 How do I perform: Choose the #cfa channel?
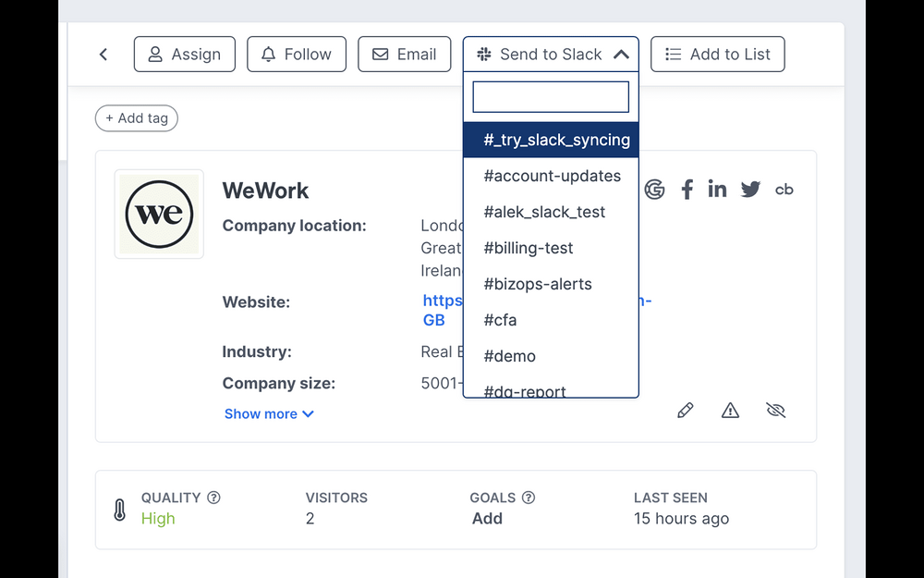[x=551, y=320]
